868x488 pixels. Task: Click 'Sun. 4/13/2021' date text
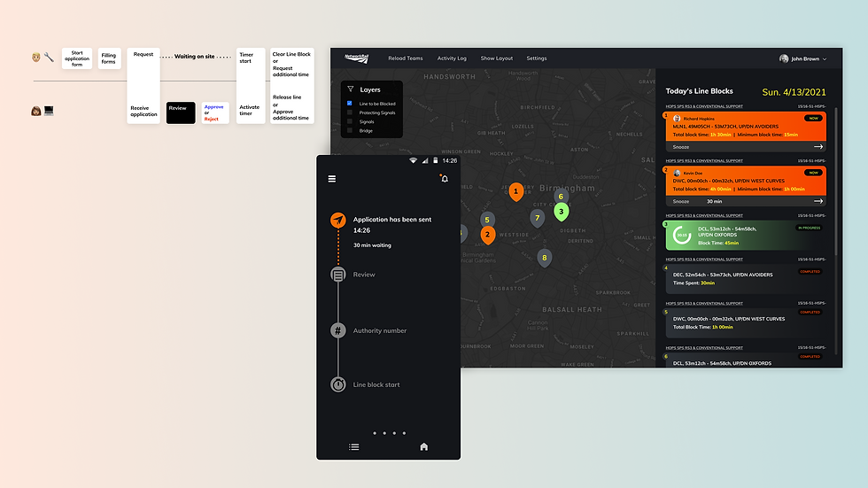(x=794, y=92)
